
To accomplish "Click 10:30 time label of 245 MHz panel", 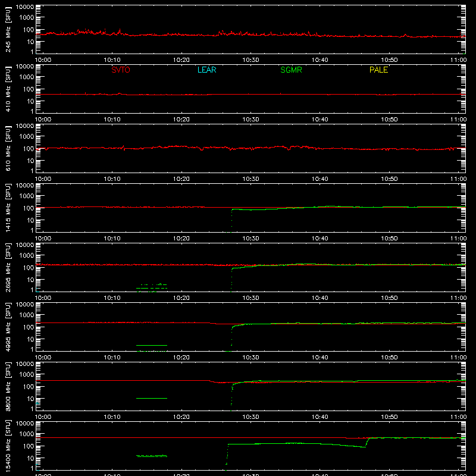I will point(250,60).
